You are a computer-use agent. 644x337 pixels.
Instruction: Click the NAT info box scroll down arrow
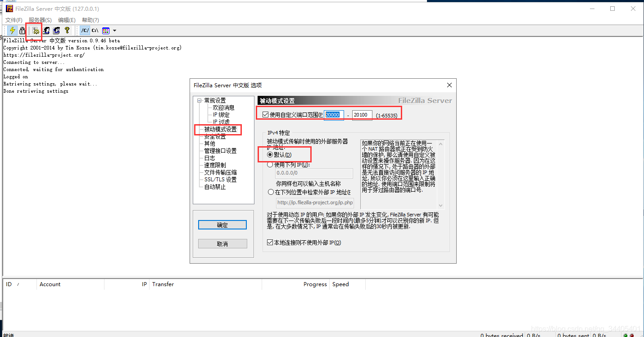440,205
